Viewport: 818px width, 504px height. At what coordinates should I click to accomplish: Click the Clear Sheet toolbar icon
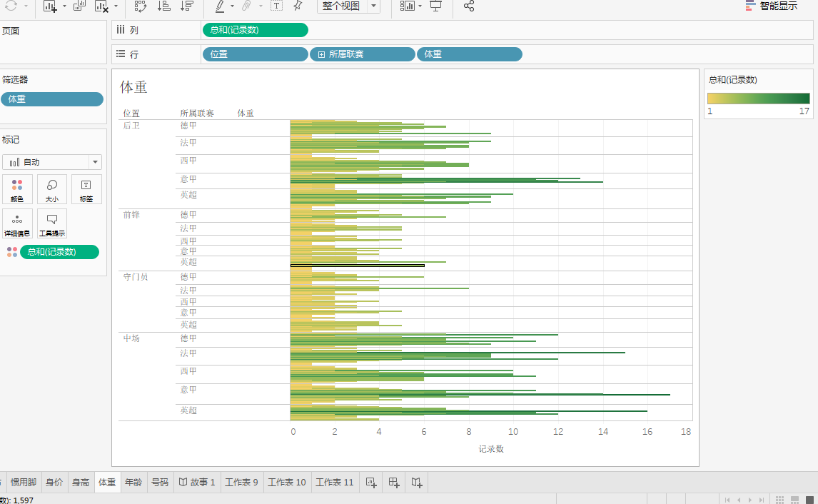click(x=102, y=6)
